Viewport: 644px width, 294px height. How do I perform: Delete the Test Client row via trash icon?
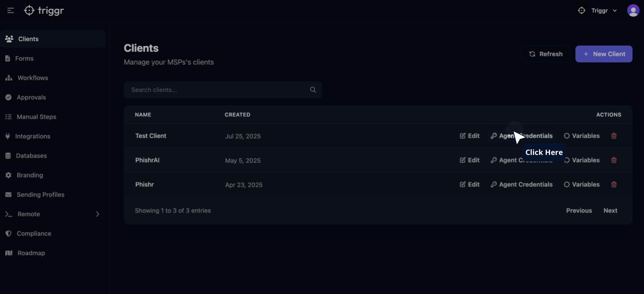click(x=614, y=136)
